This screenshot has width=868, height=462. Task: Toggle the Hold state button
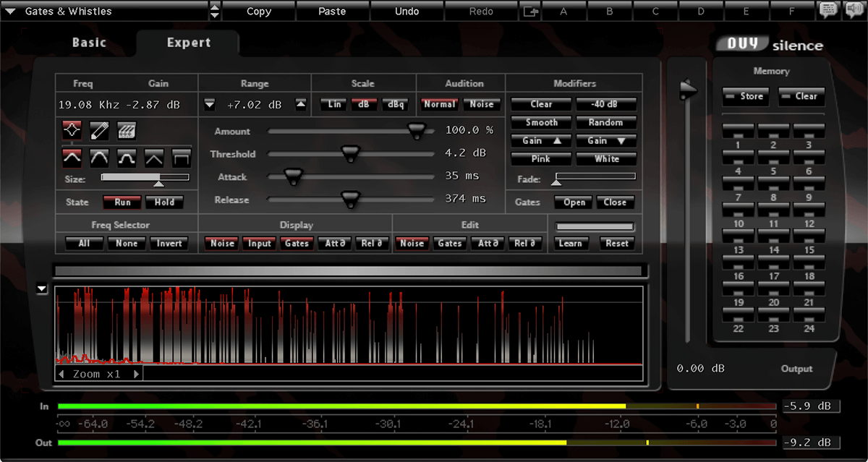click(164, 202)
